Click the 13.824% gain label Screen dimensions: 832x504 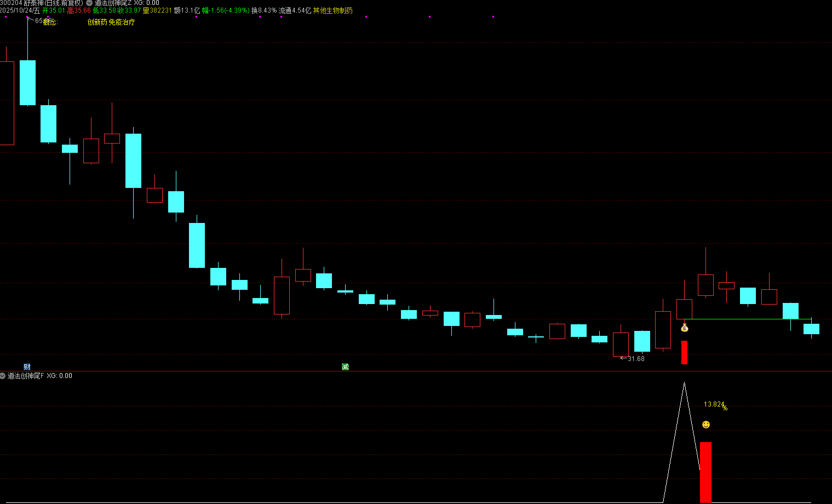[715, 405]
